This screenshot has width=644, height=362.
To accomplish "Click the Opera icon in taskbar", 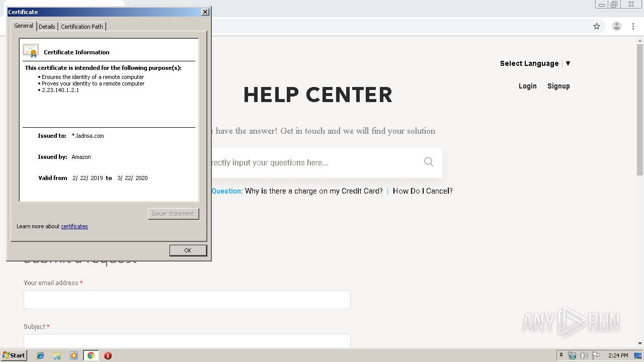I will pos(108,355).
